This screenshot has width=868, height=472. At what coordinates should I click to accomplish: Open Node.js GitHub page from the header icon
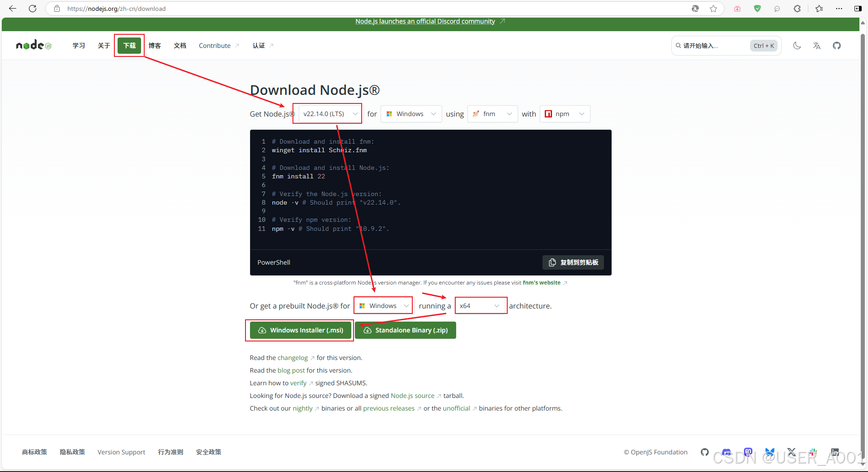(x=837, y=45)
